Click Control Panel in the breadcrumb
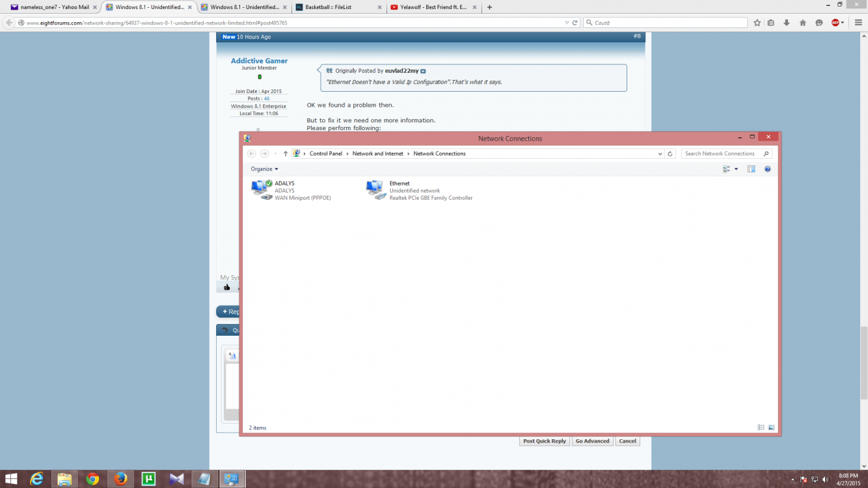 coord(326,154)
